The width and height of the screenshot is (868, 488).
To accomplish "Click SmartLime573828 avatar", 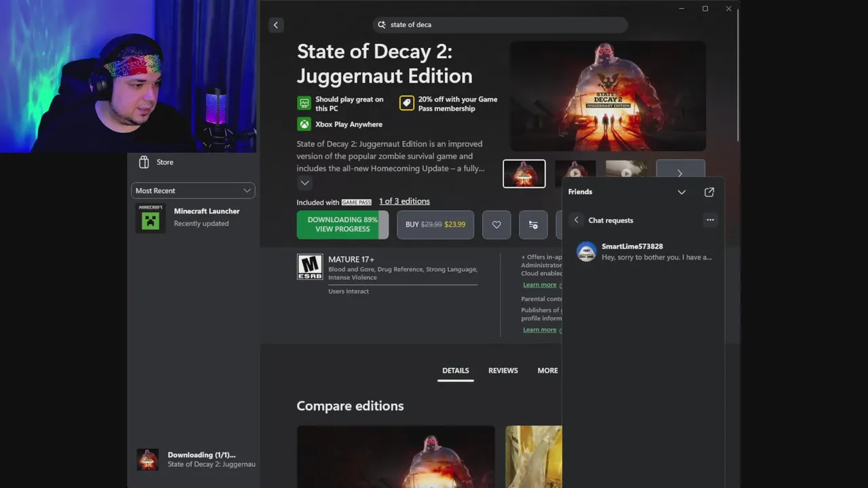I will 586,251.
